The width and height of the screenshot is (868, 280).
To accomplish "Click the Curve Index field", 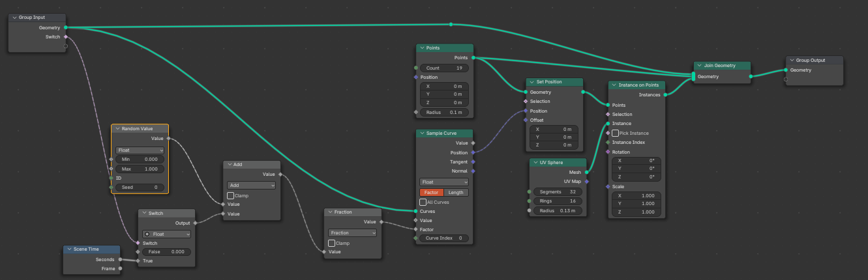I will (444, 238).
